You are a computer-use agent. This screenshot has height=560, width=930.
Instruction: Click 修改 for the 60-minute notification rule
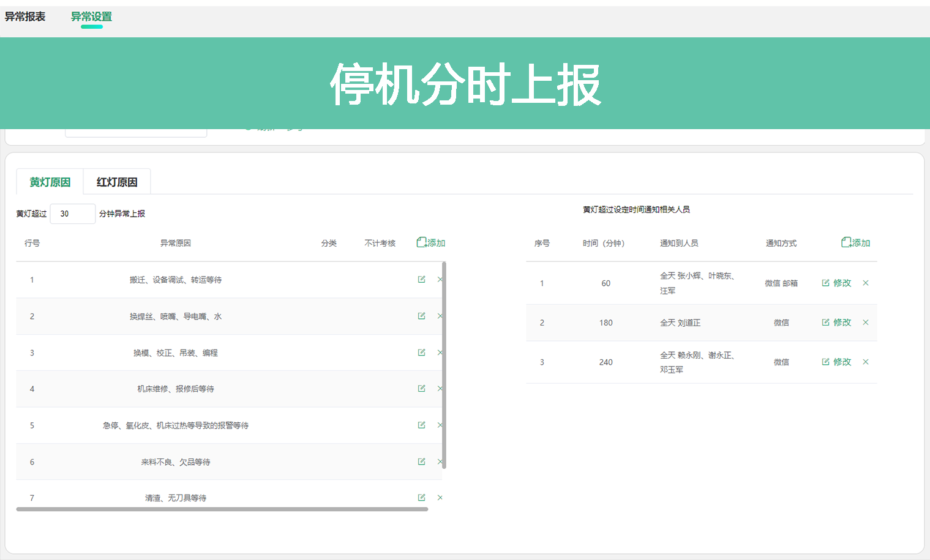pyautogui.click(x=836, y=283)
